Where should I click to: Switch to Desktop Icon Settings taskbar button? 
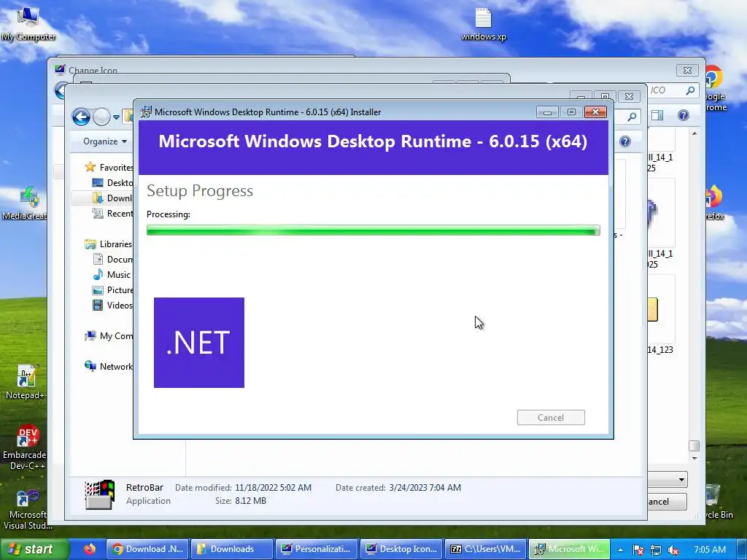pyautogui.click(x=401, y=549)
